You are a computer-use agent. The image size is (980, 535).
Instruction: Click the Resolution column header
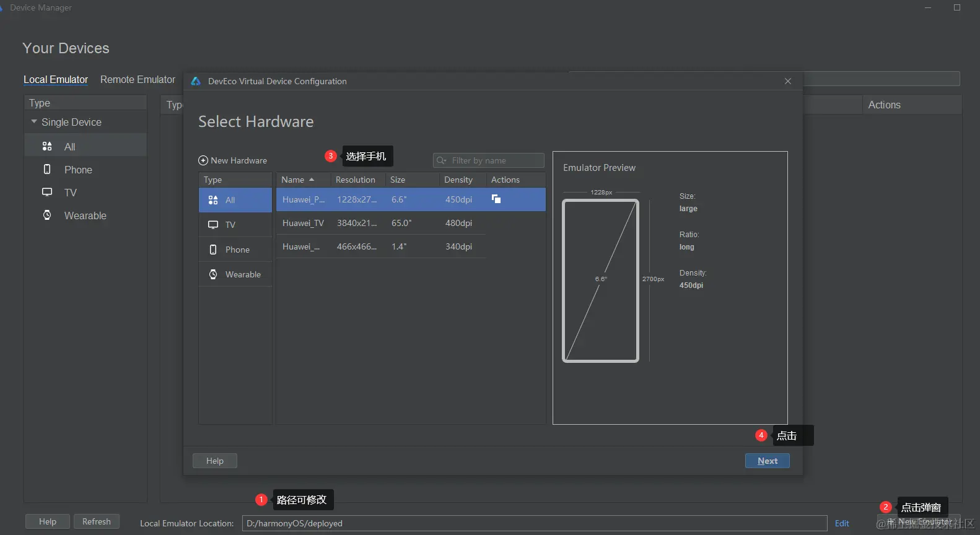pos(356,180)
